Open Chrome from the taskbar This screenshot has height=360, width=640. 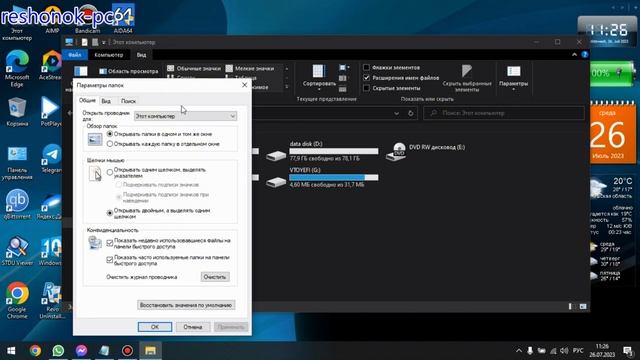click(x=35, y=351)
